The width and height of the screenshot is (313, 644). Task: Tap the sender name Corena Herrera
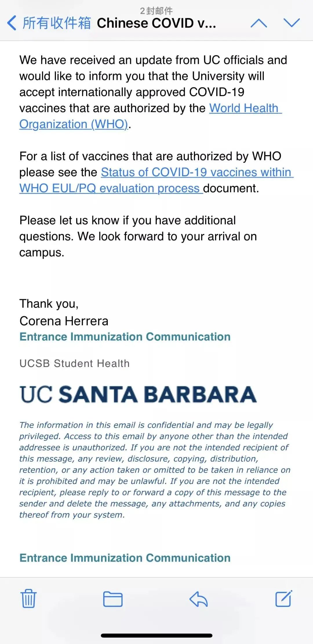coord(64,321)
